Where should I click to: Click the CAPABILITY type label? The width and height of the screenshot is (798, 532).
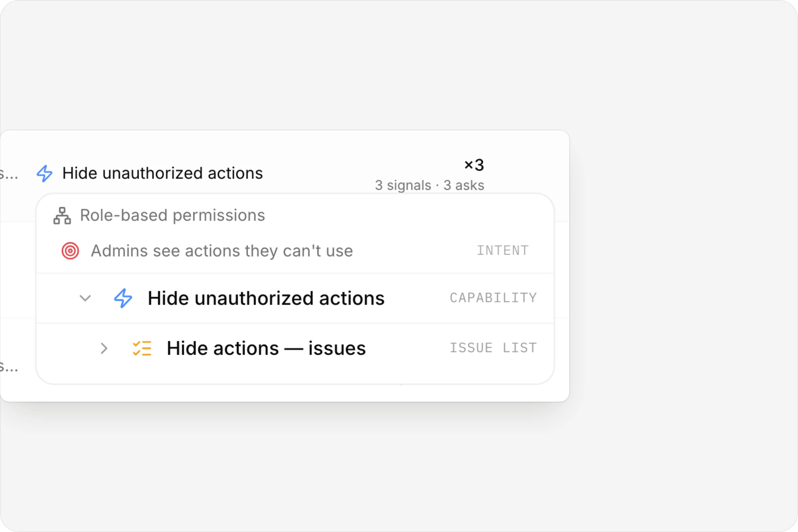493,298
